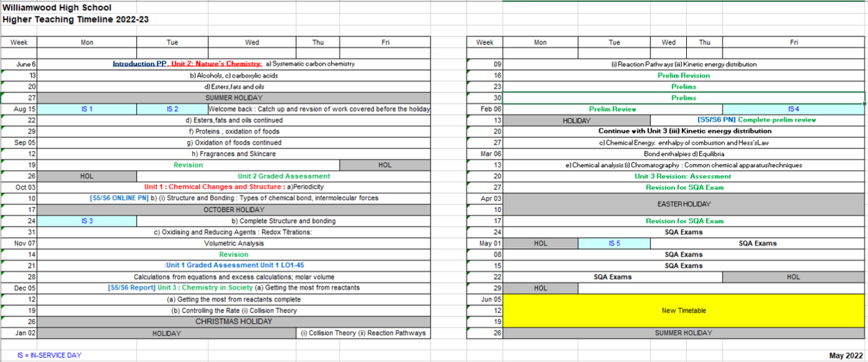
Task: Select the 'Apr 03' week label
Action: point(485,198)
